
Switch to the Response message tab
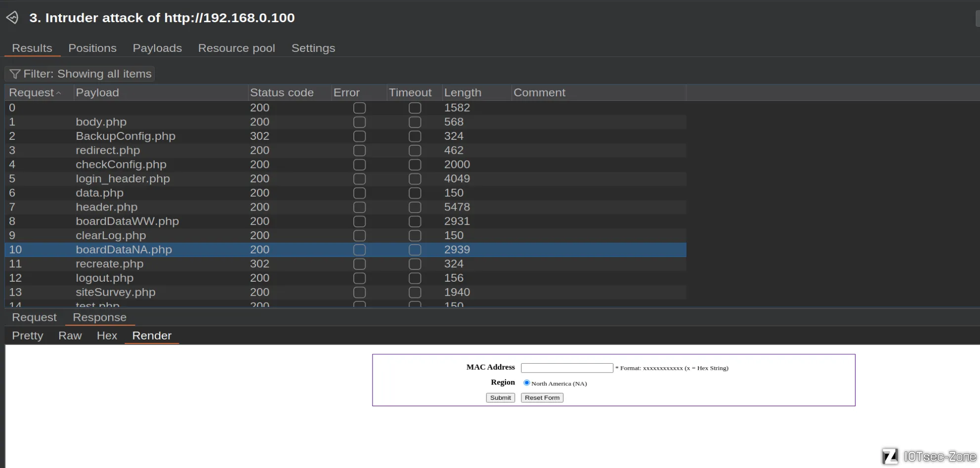tap(100, 317)
